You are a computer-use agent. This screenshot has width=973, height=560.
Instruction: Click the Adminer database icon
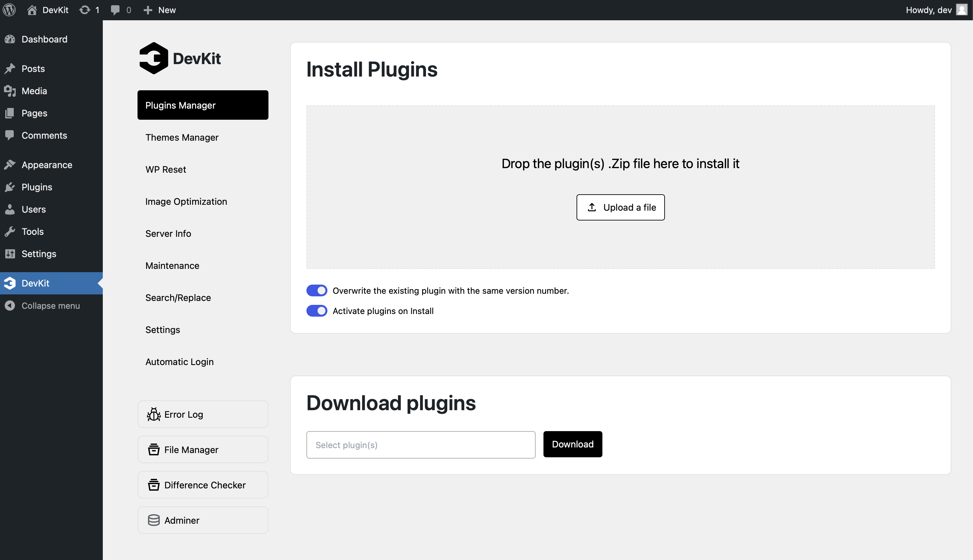click(154, 520)
